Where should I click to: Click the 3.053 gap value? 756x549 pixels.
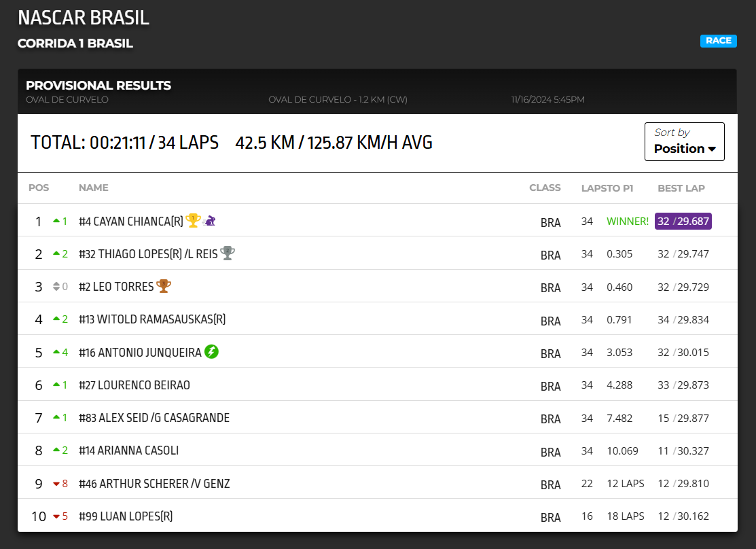619,352
